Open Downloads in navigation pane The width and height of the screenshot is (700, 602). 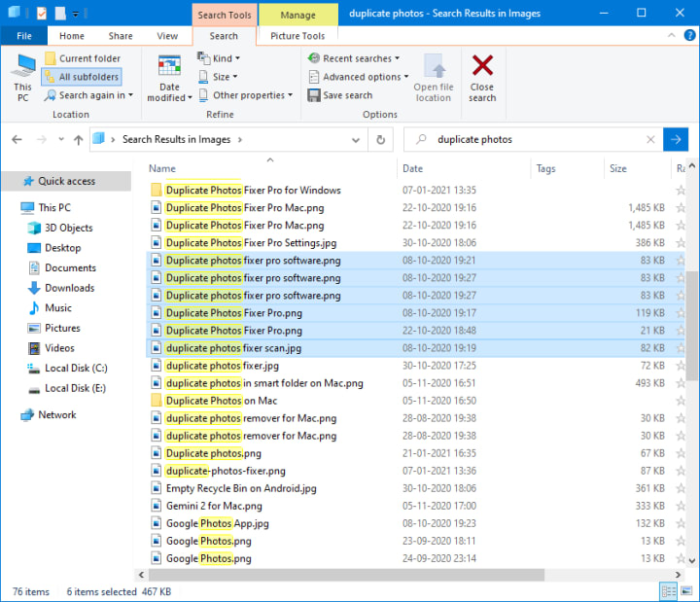60,288
